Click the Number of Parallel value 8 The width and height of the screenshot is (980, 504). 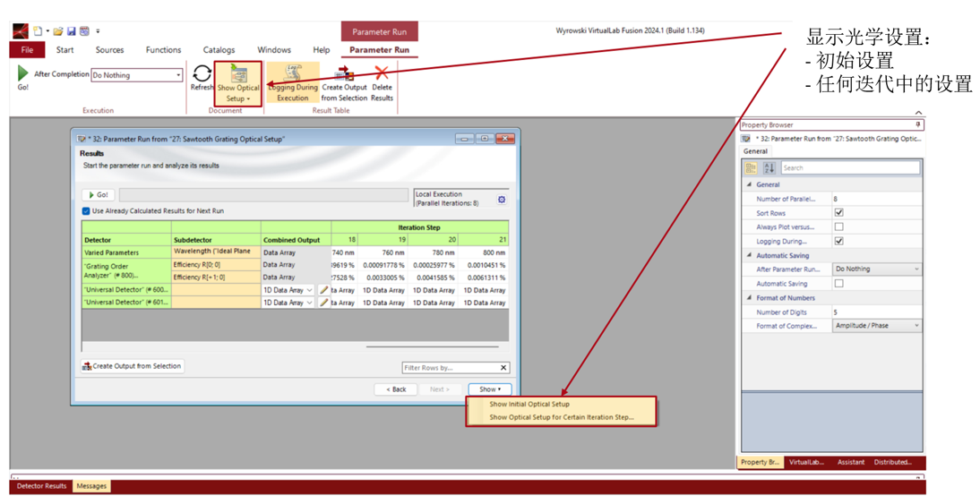[876, 199]
